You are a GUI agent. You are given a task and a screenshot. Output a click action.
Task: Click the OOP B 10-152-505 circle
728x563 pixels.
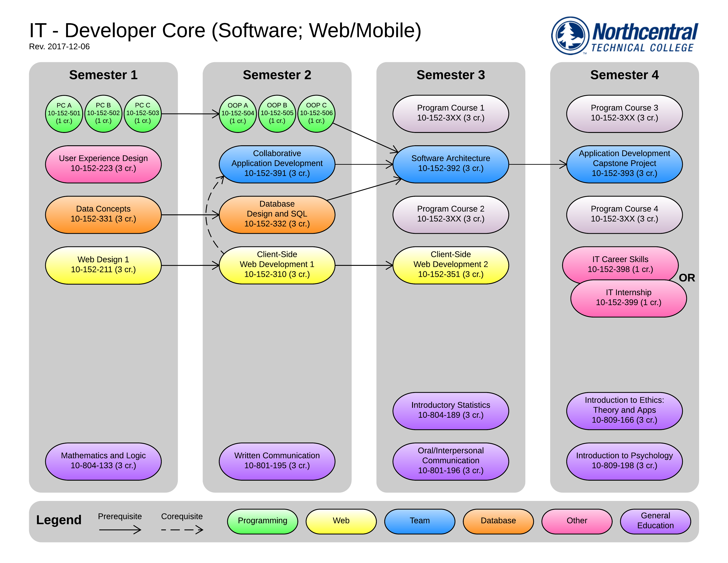point(277,113)
